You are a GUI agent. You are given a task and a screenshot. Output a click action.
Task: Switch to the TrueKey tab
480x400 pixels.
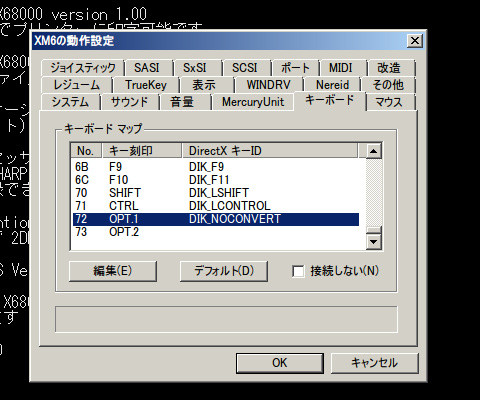[x=146, y=85]
